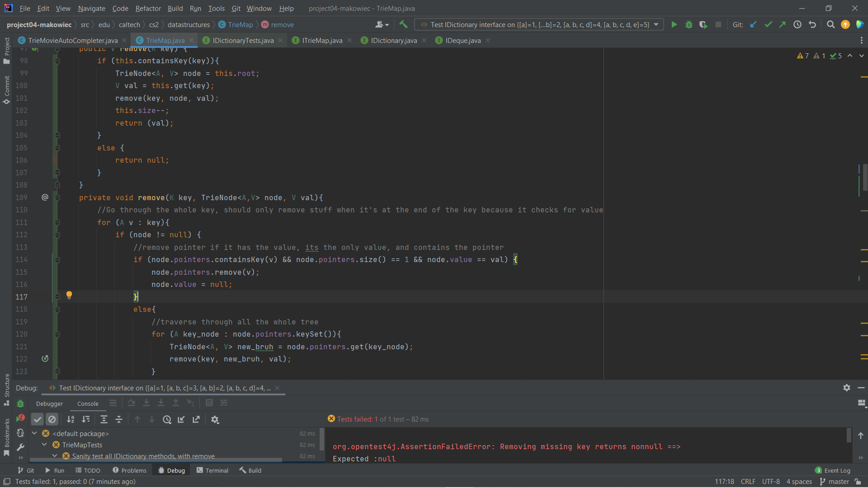Viewport: 868px width, 488px height.
Task: Click the Build hammer icon
Action: [x=403, y=25]
